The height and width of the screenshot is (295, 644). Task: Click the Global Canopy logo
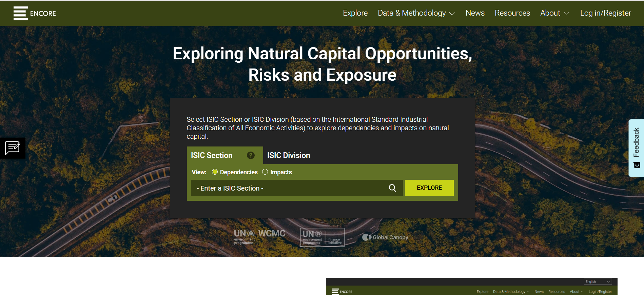point(385,237)
